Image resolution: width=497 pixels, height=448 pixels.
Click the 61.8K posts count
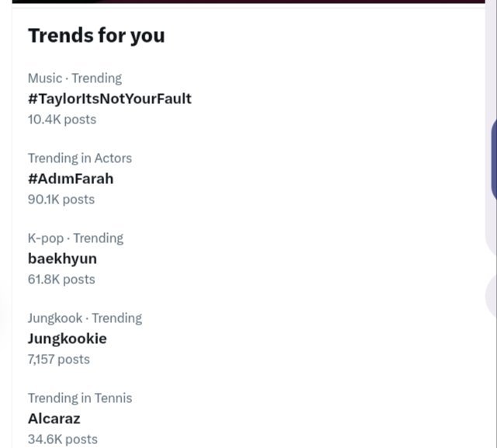point(61,279)
